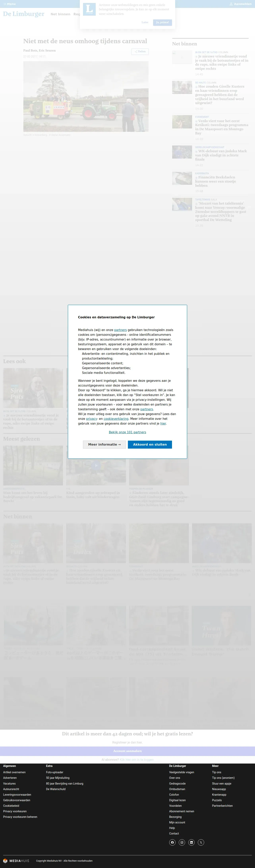Click Akkoord en sluiten in cookie dialog

150,444
